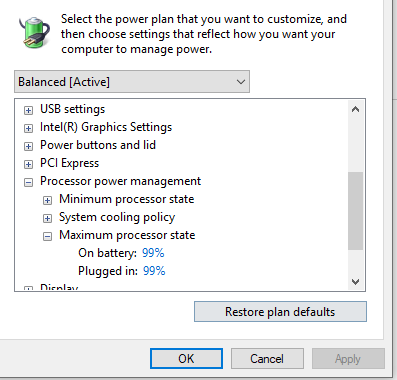Expand Intel(R) Graphics Settings node
Image resolution: width=397 pixels, height=380 pixels.
coord(29,128)
